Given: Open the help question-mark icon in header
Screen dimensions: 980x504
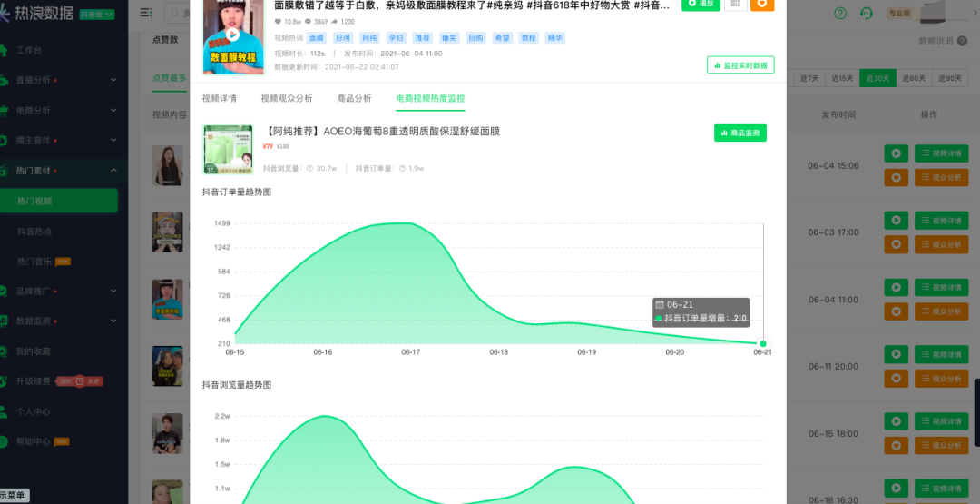Looking at the screenshot, I should coord(840,13).
